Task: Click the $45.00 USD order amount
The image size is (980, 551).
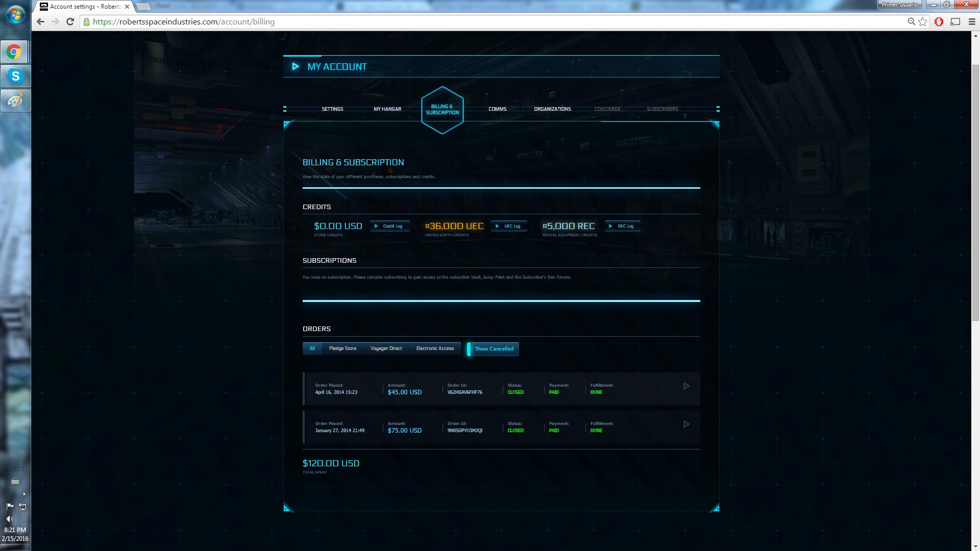Action: point(405,392)
